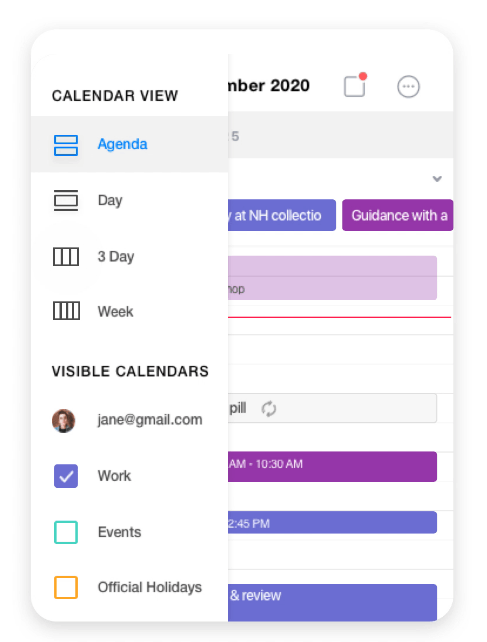Screen dimensions: 487x642
Task: Open the 2:45 PM blue event
Action: click(332, 522)
